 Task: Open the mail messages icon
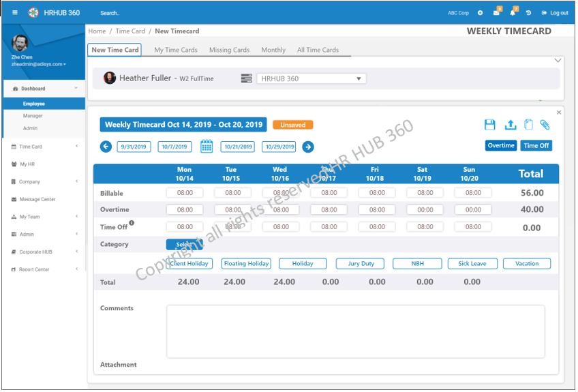pyautogui.click(x=496, y=13)
